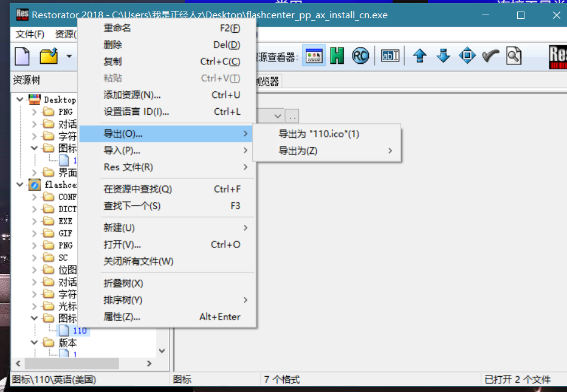Open the 新建(U) submenu

[167, 228]
